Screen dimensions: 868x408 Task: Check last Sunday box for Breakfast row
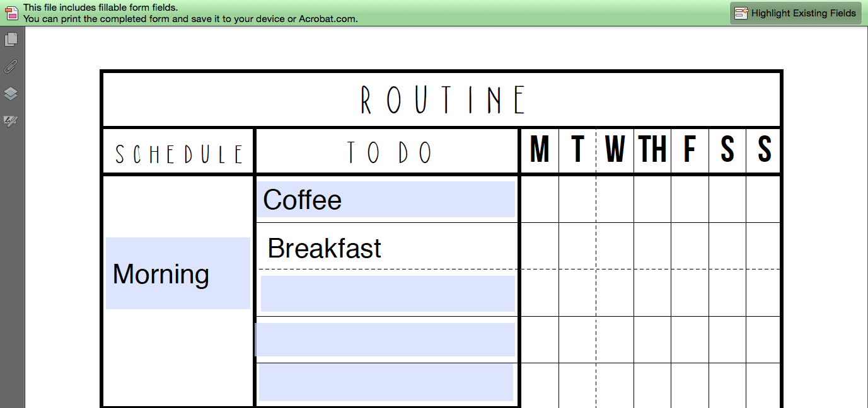[763, 246]
